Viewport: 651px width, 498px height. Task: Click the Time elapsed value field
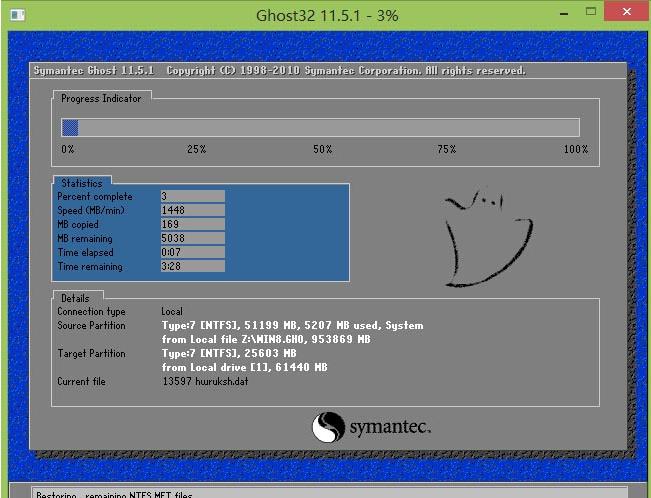click(x=192, y=253)
